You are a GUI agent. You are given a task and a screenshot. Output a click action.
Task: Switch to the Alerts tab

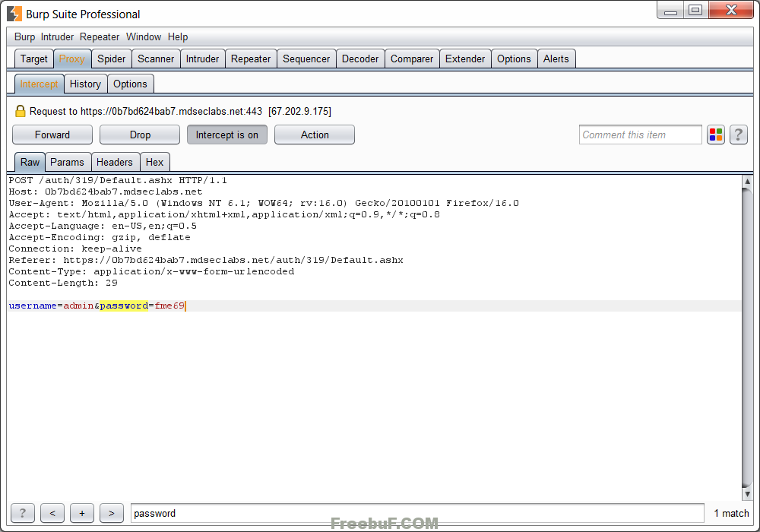coord(556,59)
